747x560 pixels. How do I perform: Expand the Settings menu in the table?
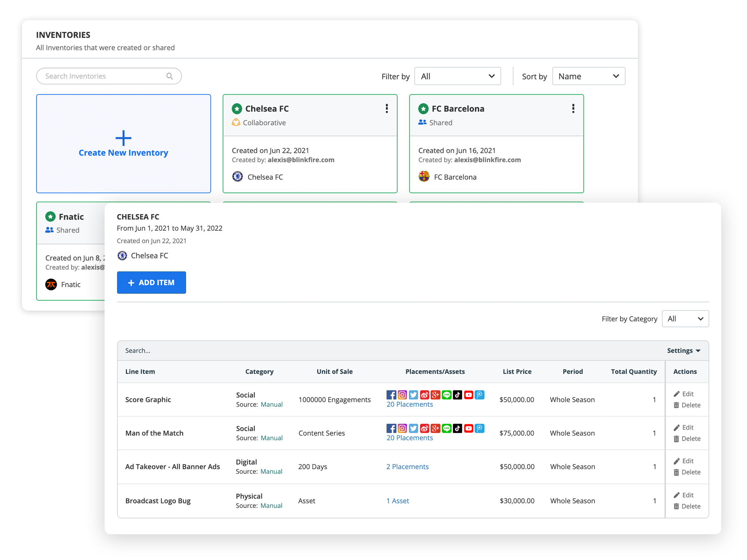point(684,351)
